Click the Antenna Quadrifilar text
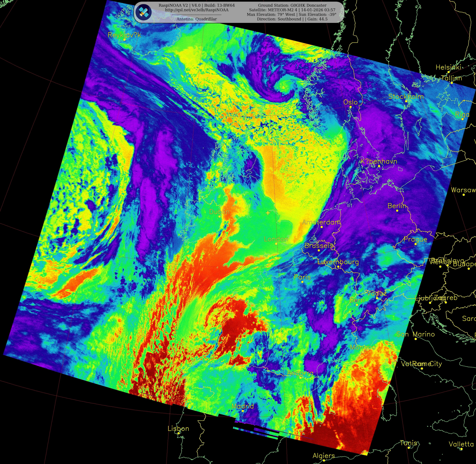 197,19
